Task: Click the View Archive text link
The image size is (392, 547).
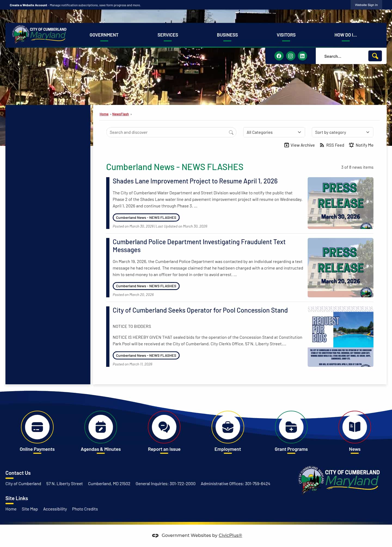Action: click(302, 145)
